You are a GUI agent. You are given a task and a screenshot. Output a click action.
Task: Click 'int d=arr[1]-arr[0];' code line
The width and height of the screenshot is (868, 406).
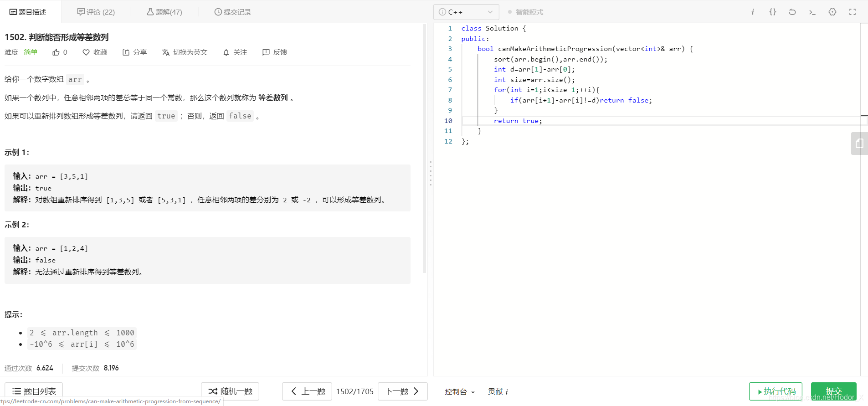point(534,69)
